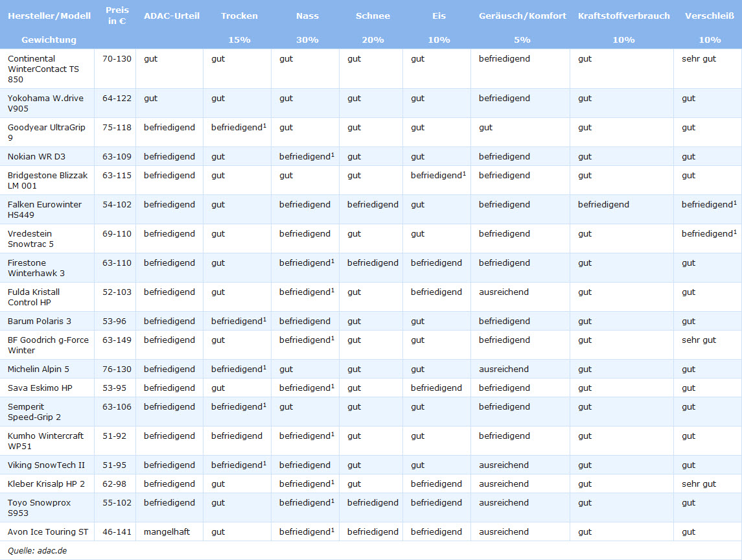Click Toyo Snowprox S953 model name
Viewport: 742px width, 560px height.
click(39, 507)
